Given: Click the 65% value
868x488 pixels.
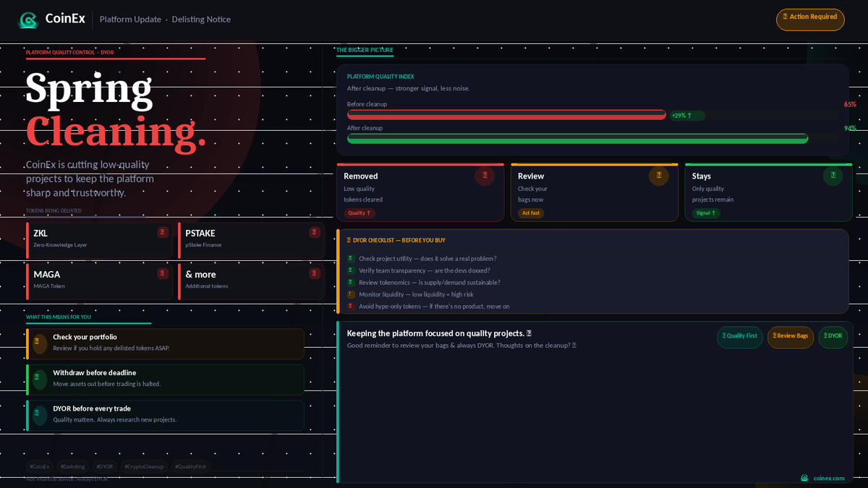Looking at the screenshot, I should coord(850,105).
